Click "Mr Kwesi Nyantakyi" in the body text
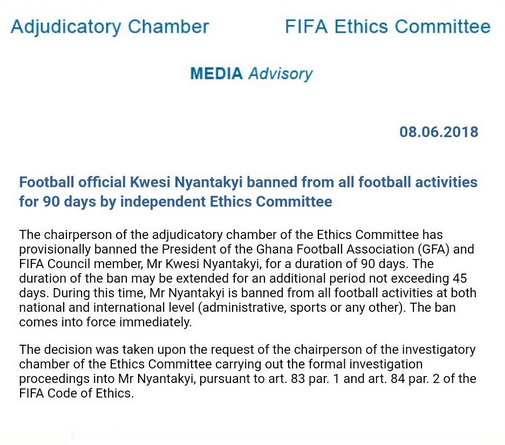The height and width of the screenshot is (445, 505). 203,264
